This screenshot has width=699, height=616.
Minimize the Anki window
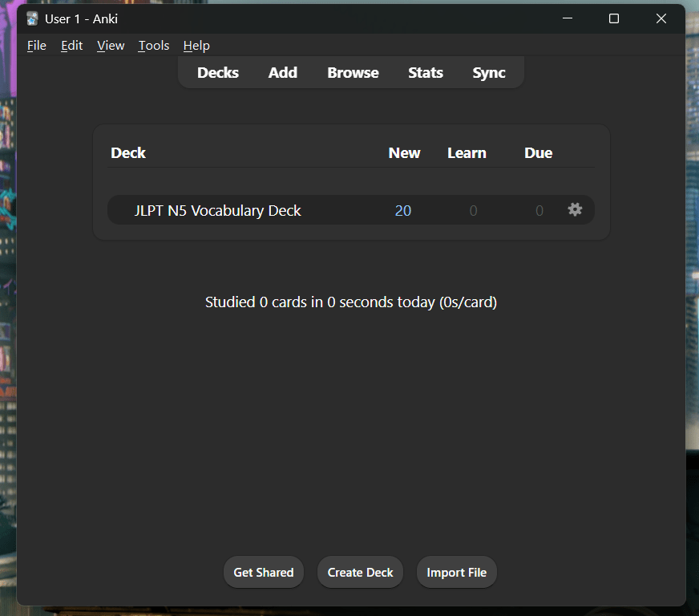coord(567,18)
